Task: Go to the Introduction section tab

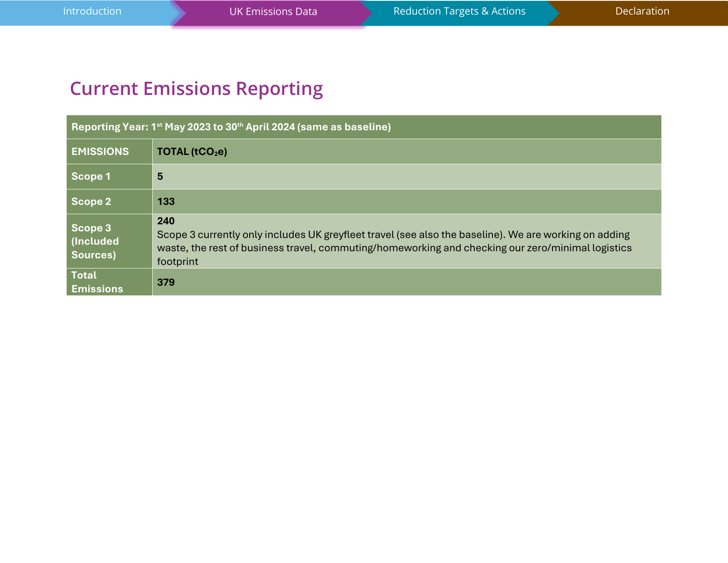Action: tap(92, 11)
